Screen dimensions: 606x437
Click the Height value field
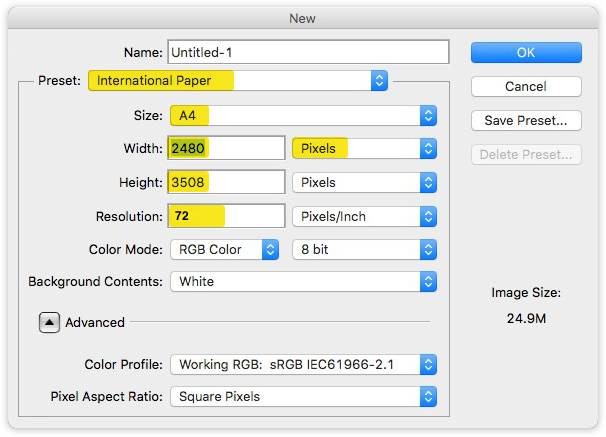pyautogui.click(x=227, y=183)
